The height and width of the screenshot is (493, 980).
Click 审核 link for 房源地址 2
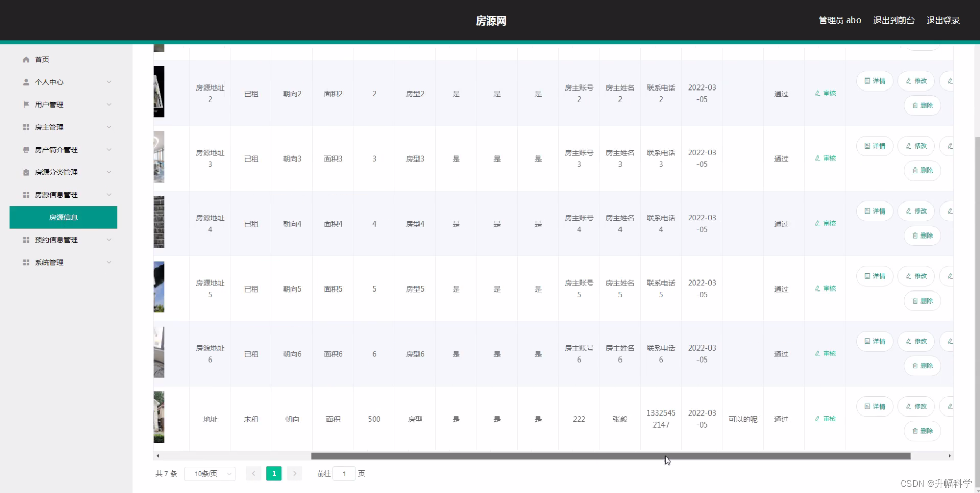coord(825,93)
